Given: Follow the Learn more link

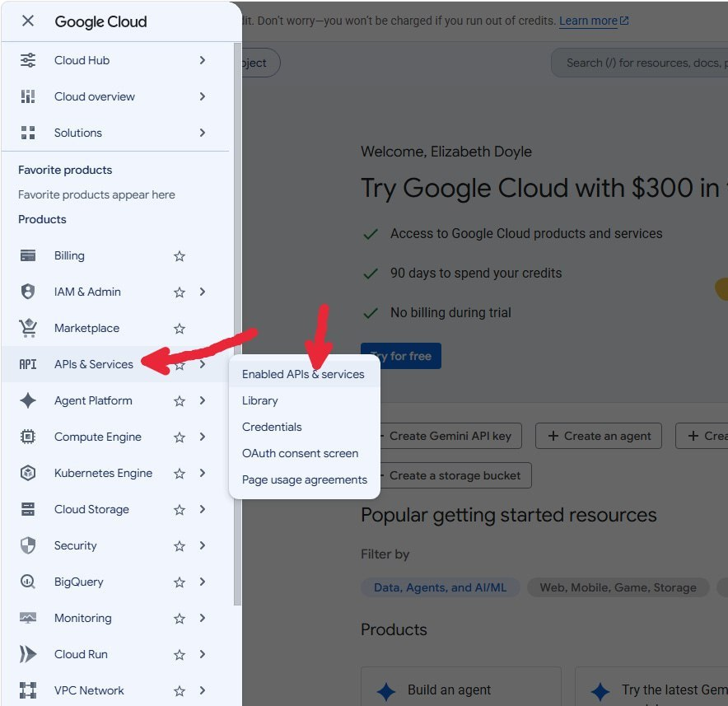Looking at the screenshot, I should click(588, 21).
